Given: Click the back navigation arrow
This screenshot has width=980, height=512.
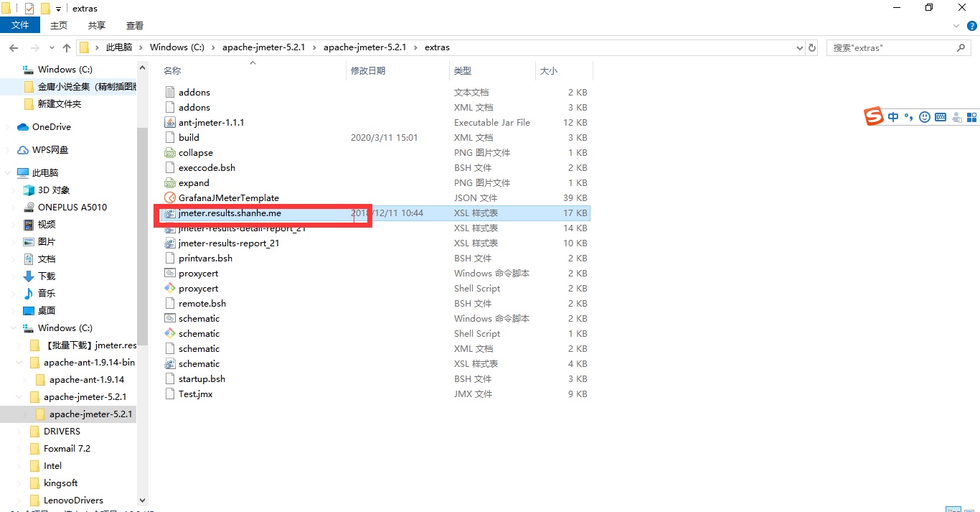Looking at the screenshot, I should click(x=14, y=47).
